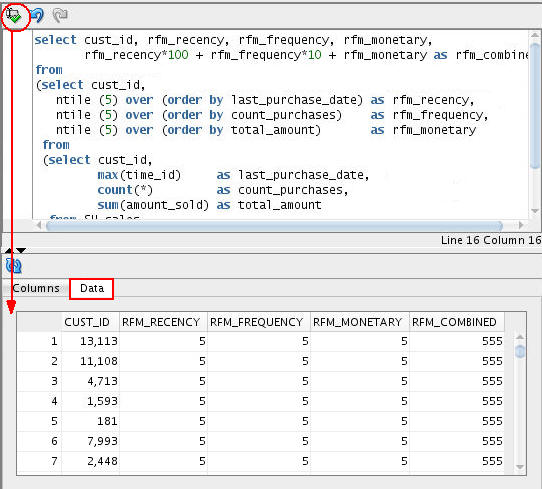Click the RFM_FREQUENCY column header

(259, 322)
